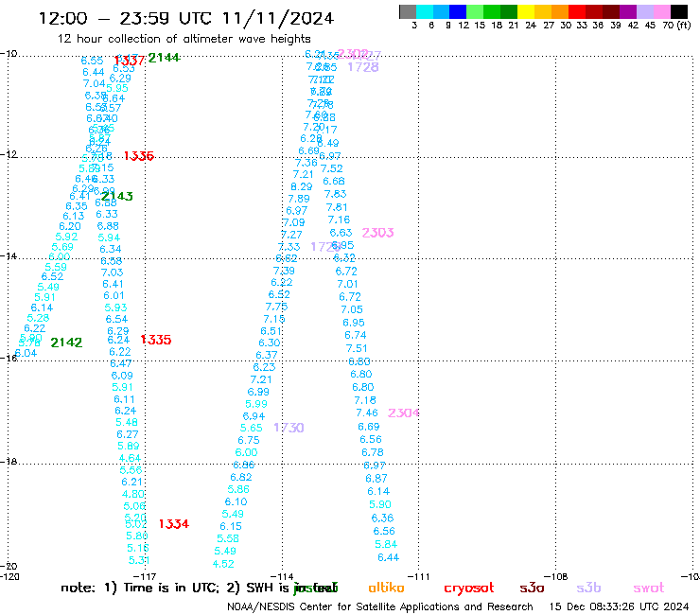Click the green "2142" time label

(x=66, y=343)
